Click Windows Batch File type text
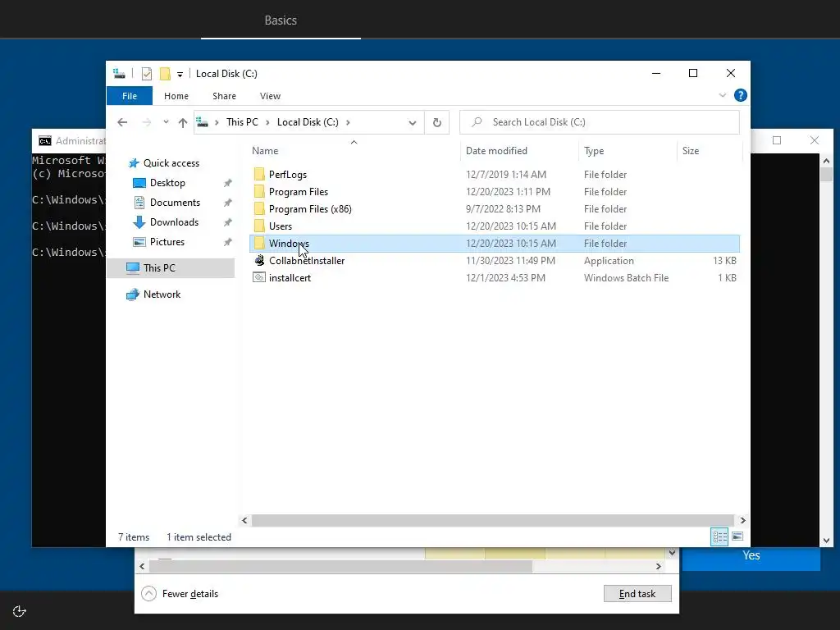This screenshot has width=840, height=630. [x=626, y=277]
